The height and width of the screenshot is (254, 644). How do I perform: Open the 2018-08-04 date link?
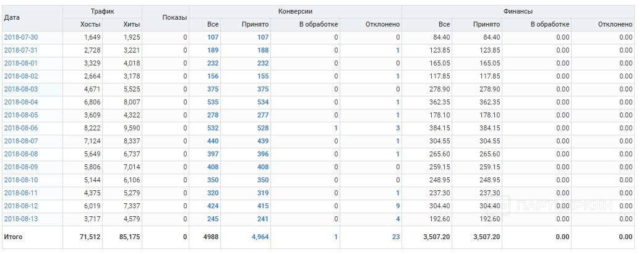pos(21,102)
